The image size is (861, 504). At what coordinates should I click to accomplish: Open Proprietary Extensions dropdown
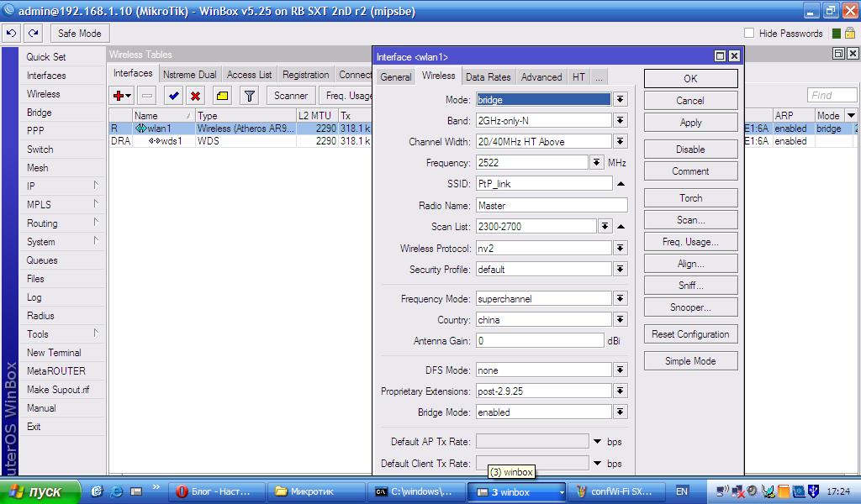click(620, 391)
